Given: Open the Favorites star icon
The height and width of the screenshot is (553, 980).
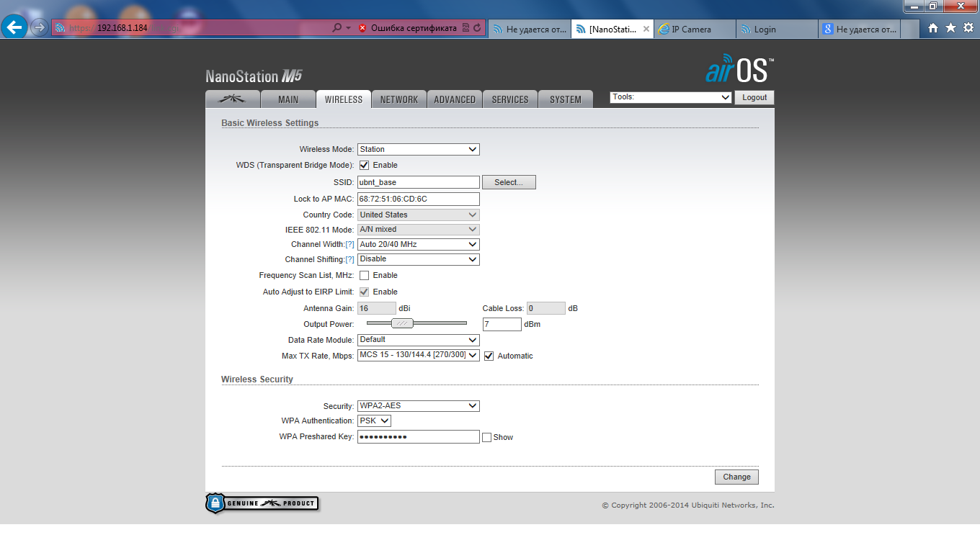Looking at the screenshot, I should [x=950, y=28].
